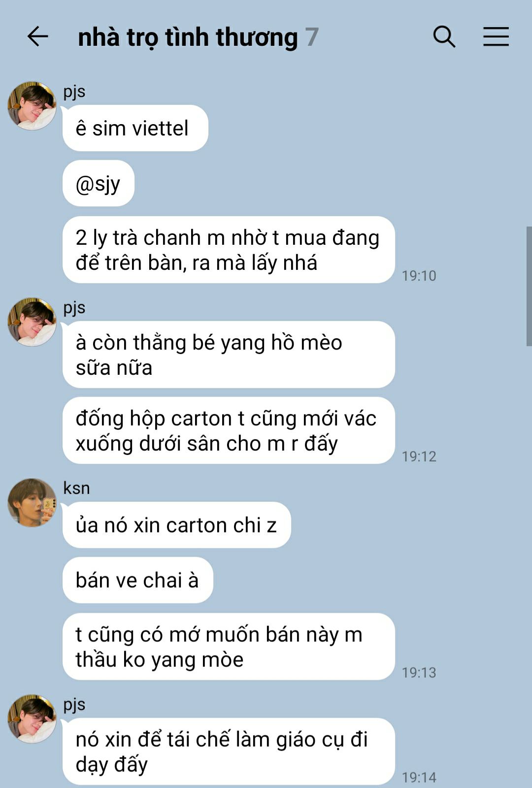Image resolution: width=532 pixels, height=788 pixels.
Task: Tap the back arrow icon
Action: (x=37, y=37)
